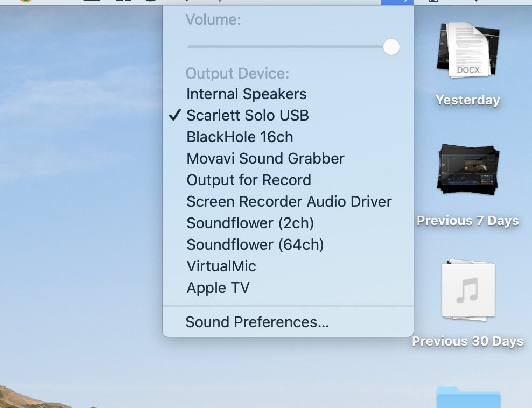This screenshot has width=532, height=408.
Task: Send audio output to Apple TV
Action: click(288, 287)
